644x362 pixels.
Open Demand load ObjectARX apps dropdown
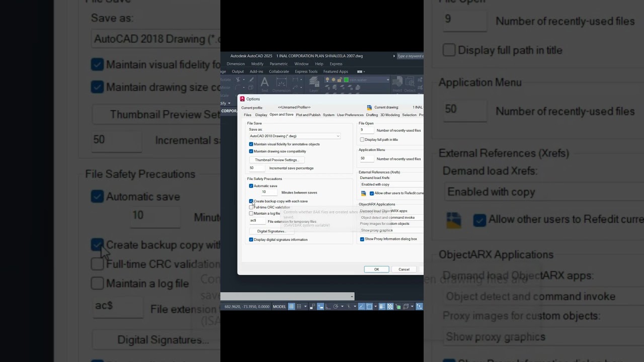pyautogui.click(x=391, y=218)
